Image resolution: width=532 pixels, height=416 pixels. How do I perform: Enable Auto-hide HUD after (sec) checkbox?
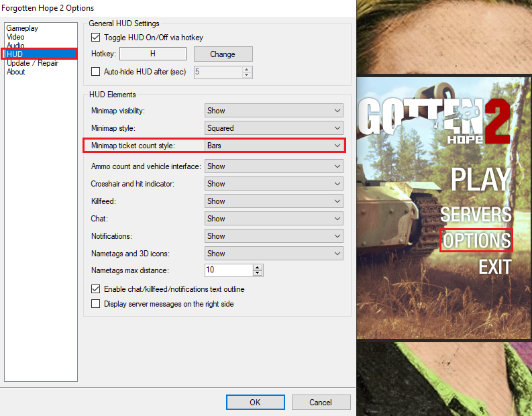point(95,71)
